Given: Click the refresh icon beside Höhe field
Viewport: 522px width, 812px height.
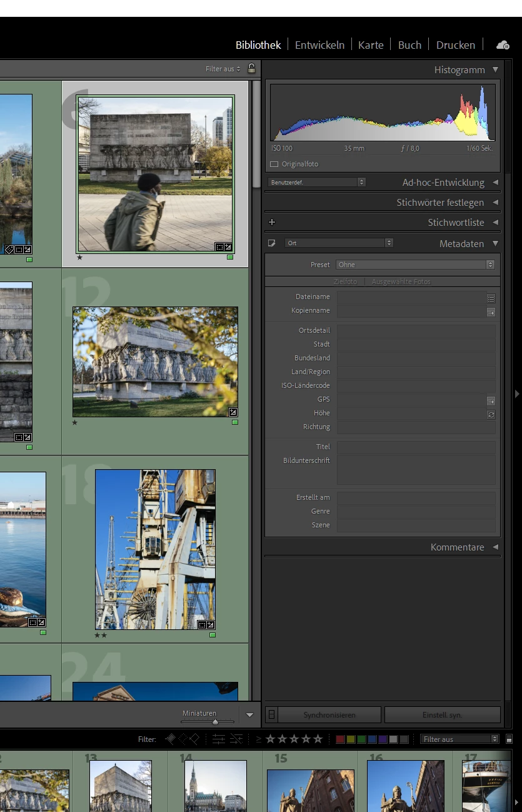Looking at the screenshot, I should pyautogui.click(x=491, y=414).
